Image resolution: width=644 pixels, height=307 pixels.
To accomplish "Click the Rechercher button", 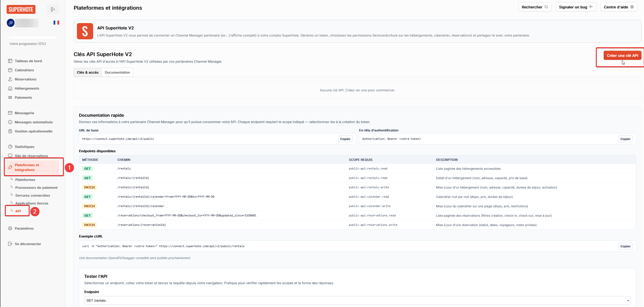I will [x=535, y=7].
